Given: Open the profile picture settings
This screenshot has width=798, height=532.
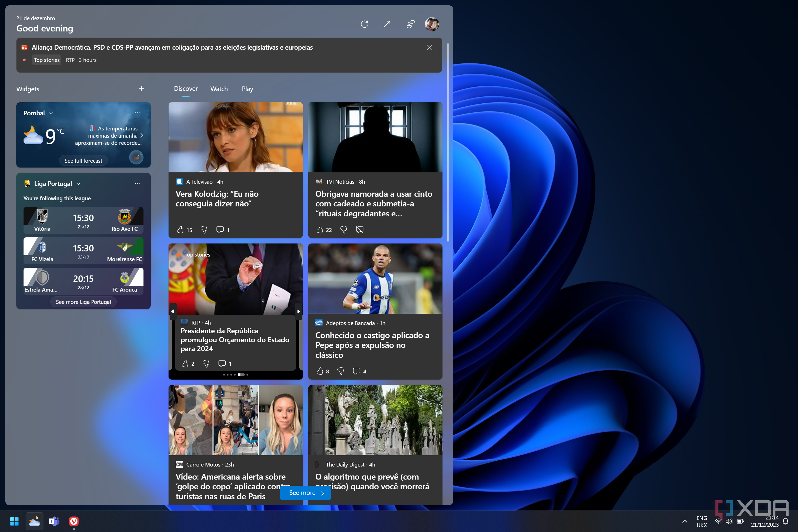Looking at the screenshot, I should 431,24.
